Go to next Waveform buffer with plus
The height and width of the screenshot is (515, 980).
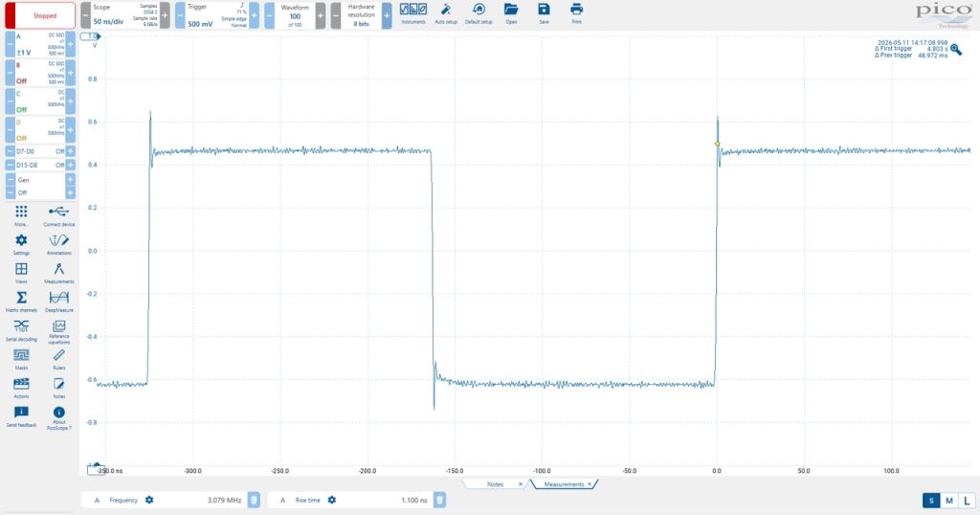click(320, 15)
